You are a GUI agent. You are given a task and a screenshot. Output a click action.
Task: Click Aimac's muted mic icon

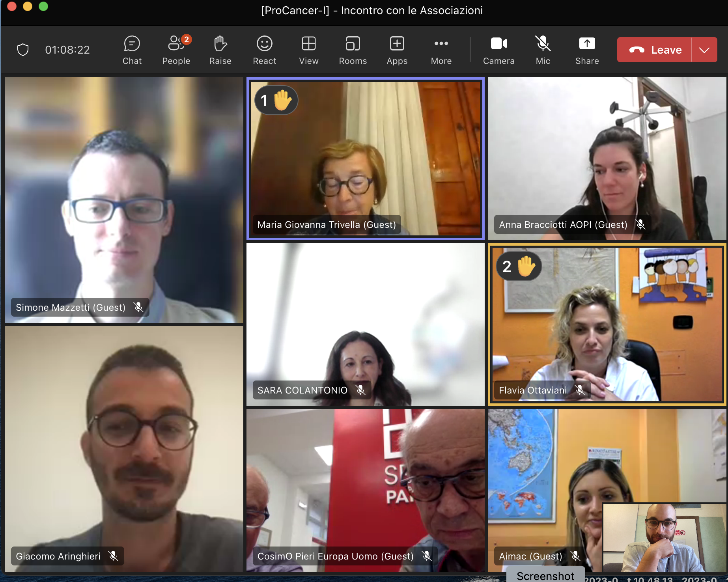[x=575, y=556]
